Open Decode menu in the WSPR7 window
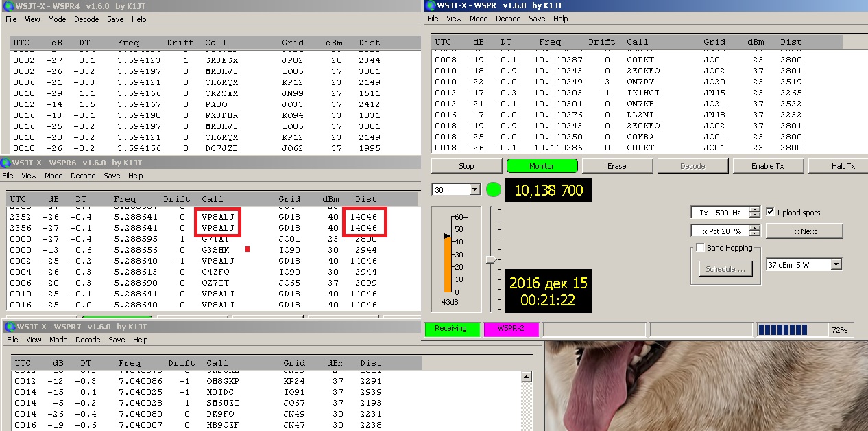 pyautogui.click(x=88, y=340)
